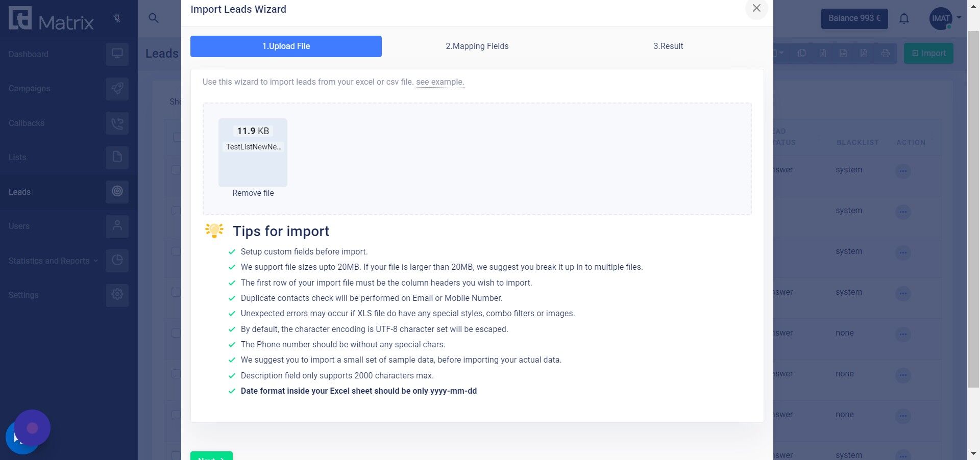Open the see example link
Image resolution: width=980 pixels, height=460 pixels.
[x=439, y=82]
